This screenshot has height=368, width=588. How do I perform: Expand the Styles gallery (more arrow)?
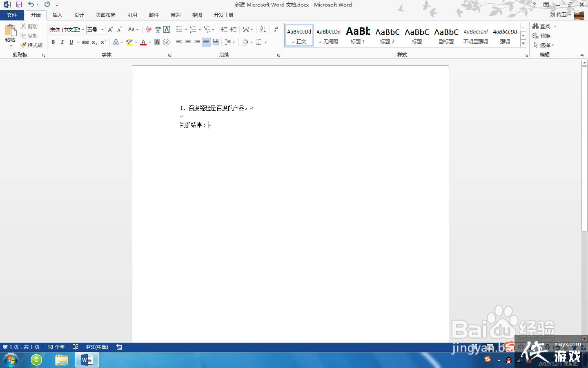pyautogui.click(x=523, y=43)
